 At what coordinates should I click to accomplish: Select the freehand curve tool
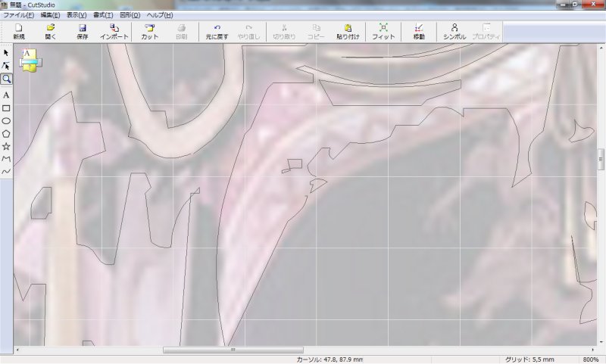point(6,171)
